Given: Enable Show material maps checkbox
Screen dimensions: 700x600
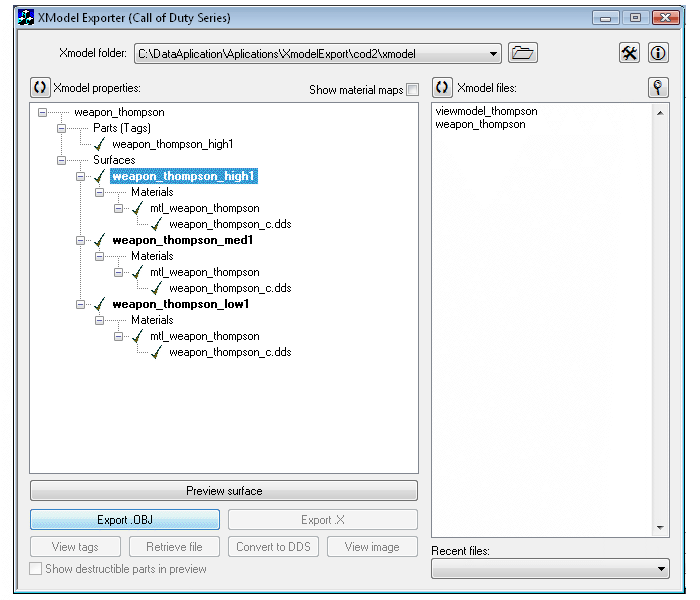Looking at the screenshot, I should point(412,89).
